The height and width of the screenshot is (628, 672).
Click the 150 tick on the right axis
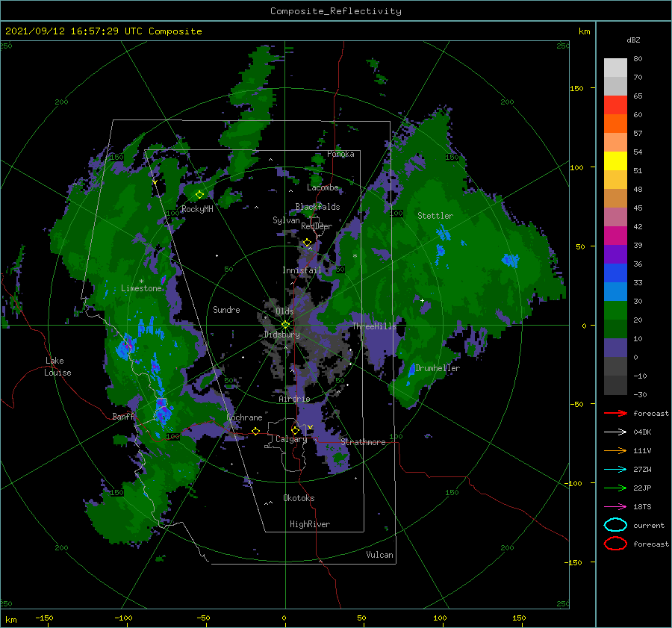[577, 88]
